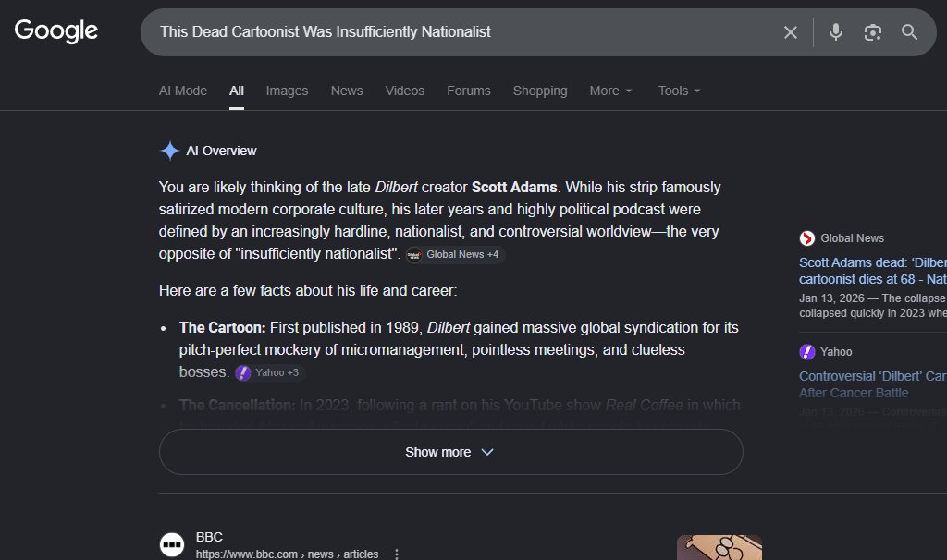Open the News tab
Screen dimensions: 947x560
point(347,91)
